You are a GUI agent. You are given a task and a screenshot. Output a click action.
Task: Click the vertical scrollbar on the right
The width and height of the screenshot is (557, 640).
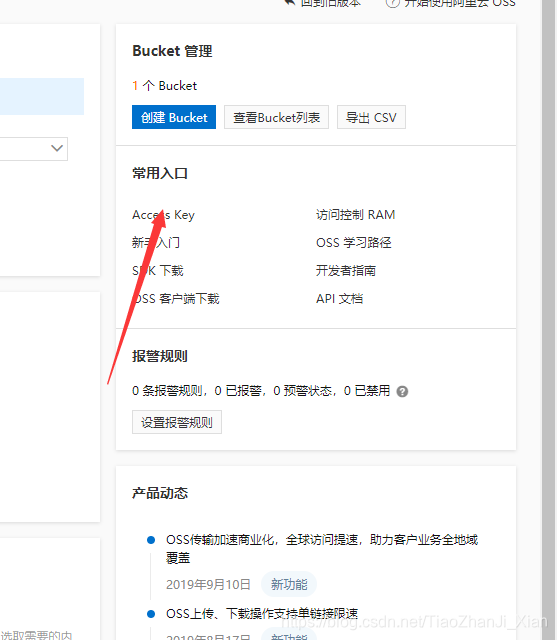549,320
